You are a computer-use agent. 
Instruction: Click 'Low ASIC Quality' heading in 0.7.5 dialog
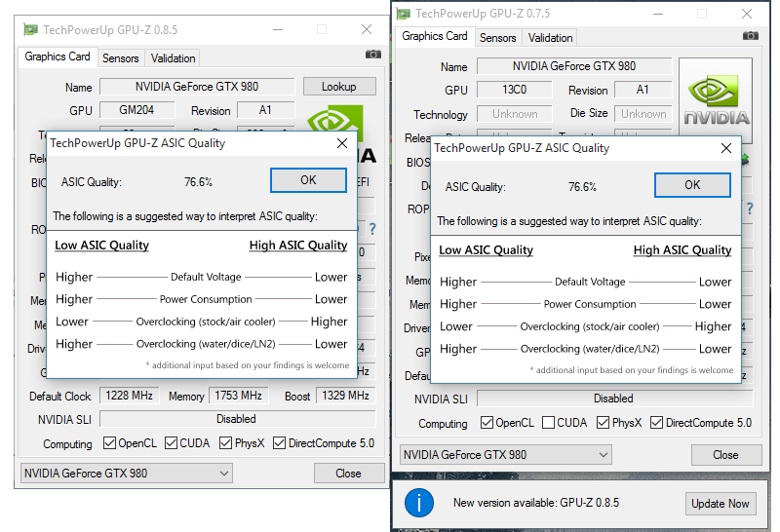486,250
